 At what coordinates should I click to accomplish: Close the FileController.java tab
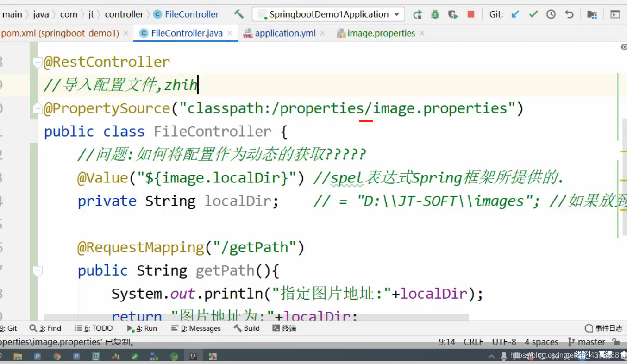click(x=230, y=33)
